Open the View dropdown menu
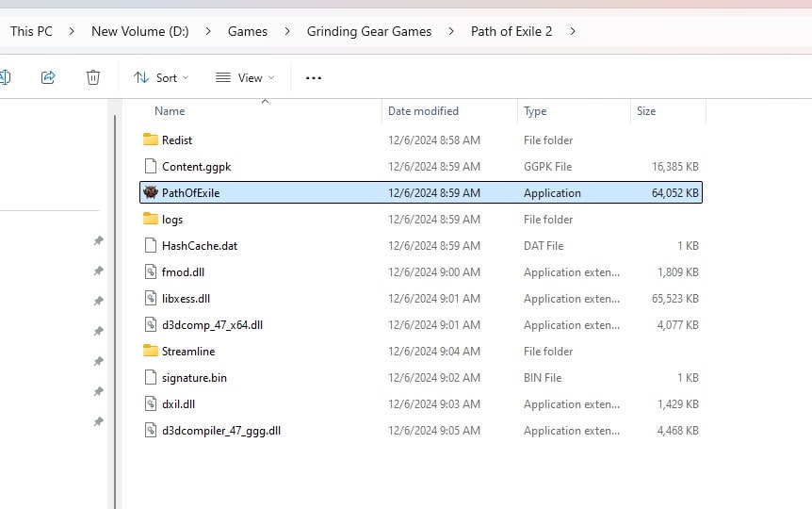 tap(245, 77)
